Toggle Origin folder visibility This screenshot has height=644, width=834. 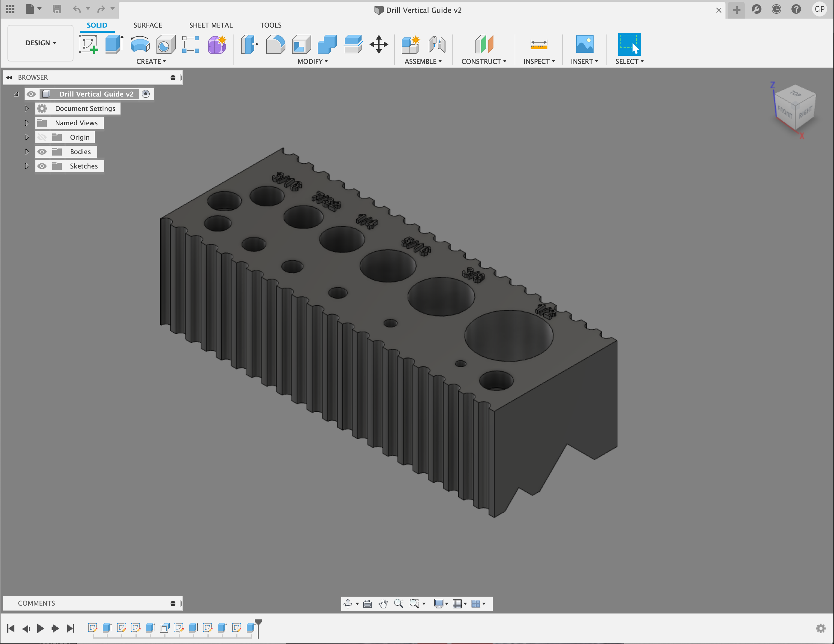tap(41, 137)
